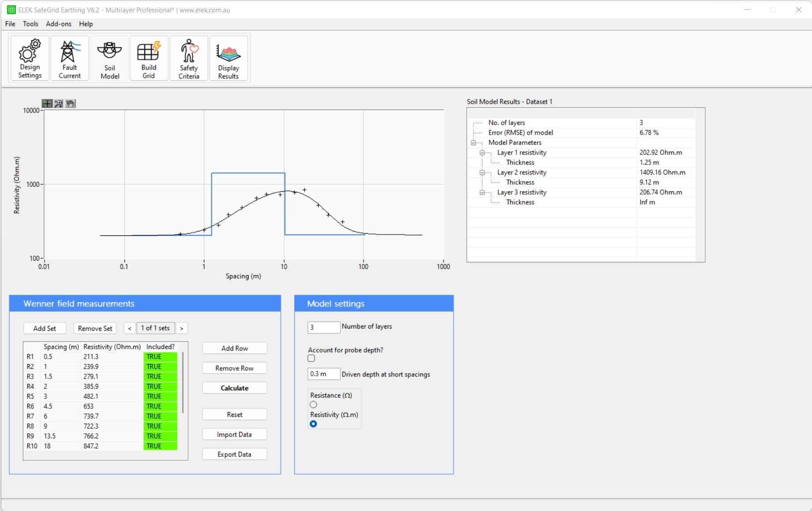
Task: Select the Fault Current tool
Action: 69,58
